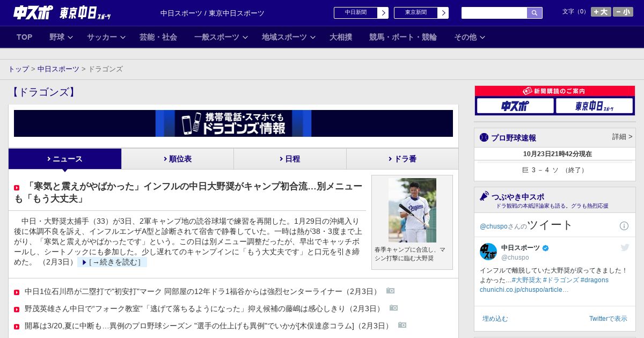
Task: Click the 10月23日21時42分現在 timestamp
Action: pyautogui.click(x=558, y=154)
